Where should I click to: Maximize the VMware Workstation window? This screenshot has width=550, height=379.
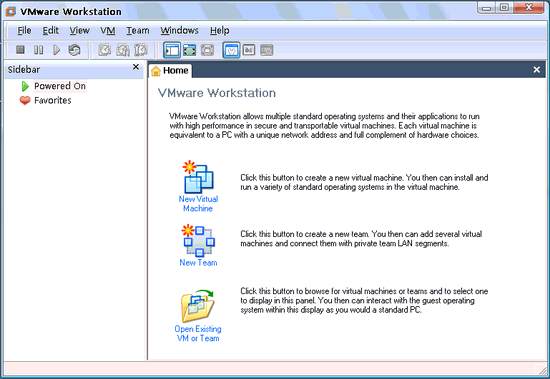tap(504, 7)
